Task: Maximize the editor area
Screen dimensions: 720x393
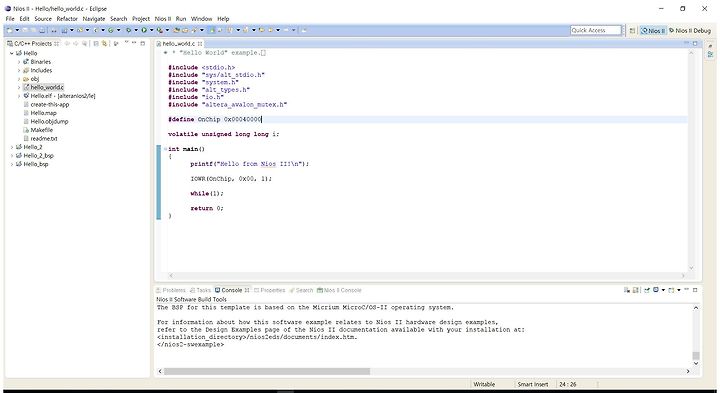Action: click(x=695, y=43)
